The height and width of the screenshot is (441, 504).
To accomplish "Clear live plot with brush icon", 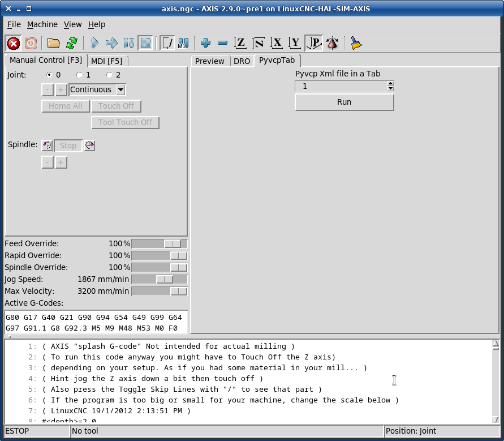I will [x=356, y=43].
